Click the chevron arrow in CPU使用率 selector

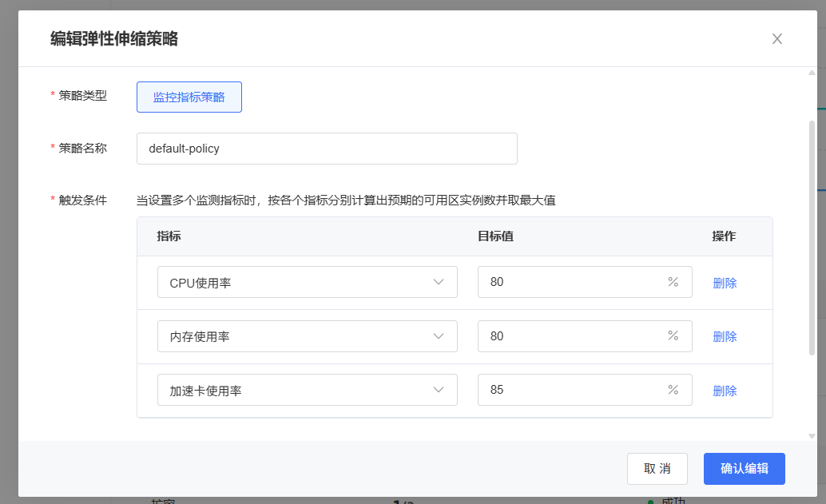click(439, 282)
